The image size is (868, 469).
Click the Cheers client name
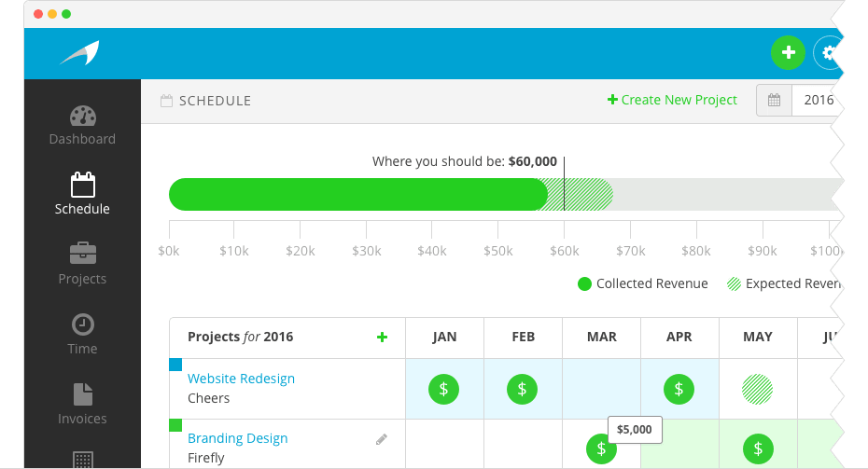209,398
